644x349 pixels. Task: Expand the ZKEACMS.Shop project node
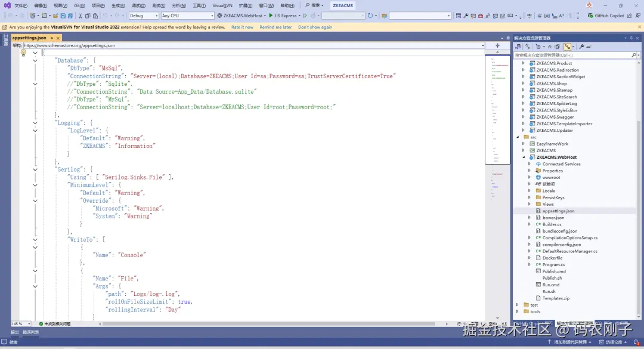click(x=524, y=84)
